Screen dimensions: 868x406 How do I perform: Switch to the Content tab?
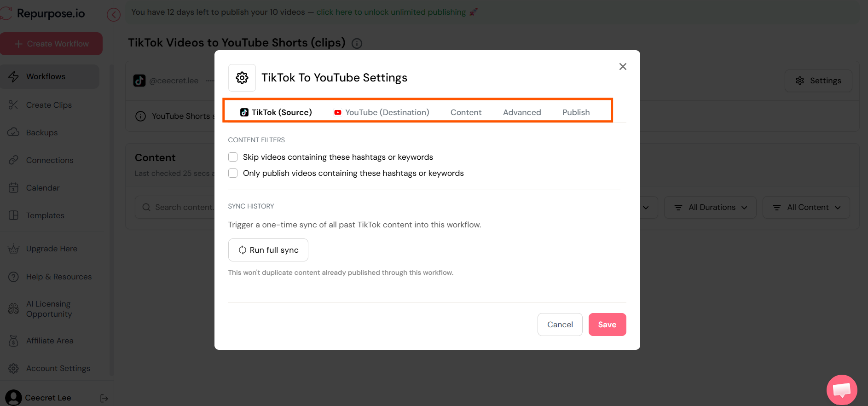(466, 112)
